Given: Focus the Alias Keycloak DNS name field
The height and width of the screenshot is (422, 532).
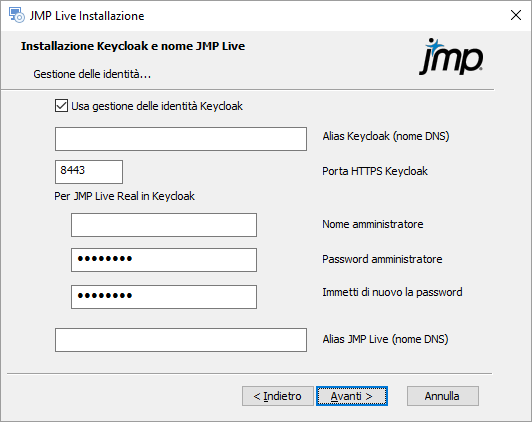Looking at the screenshot, I should (181, 139).
